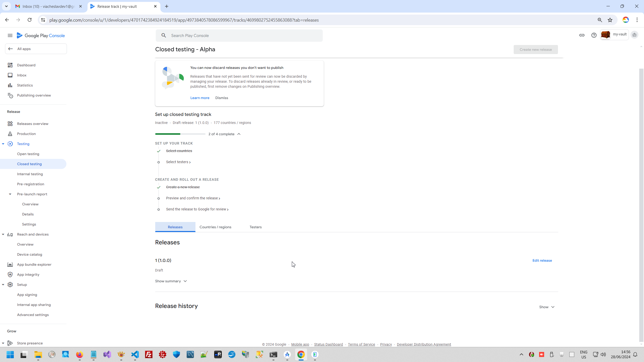Click the Dashboard sidebar icon

10,65
